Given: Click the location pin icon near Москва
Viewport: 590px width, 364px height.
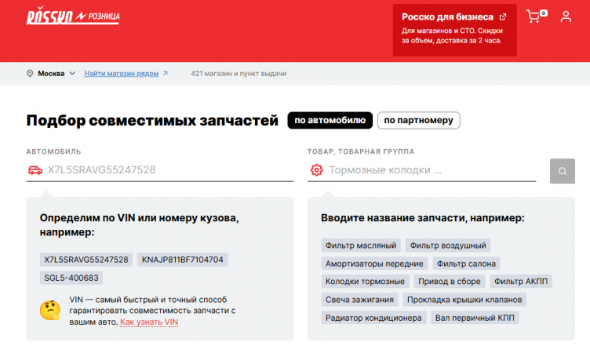Looking at the screenshot, I should tap(30, 74).
